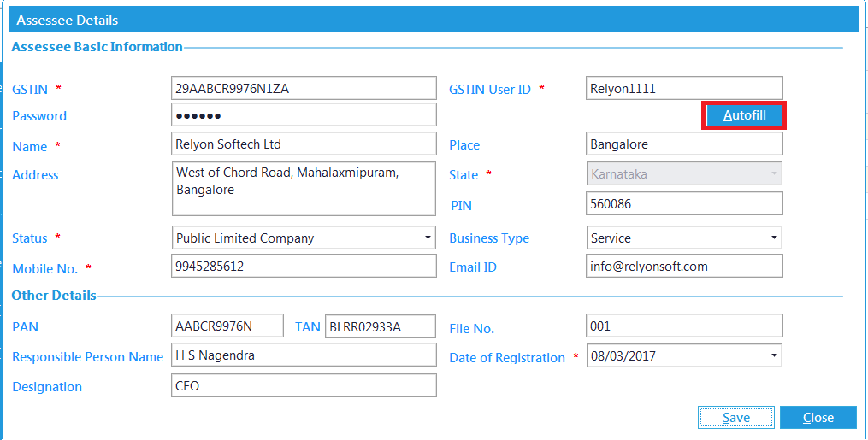
Task: Expand the Business Type dropdown
Action: click(774, 238)
